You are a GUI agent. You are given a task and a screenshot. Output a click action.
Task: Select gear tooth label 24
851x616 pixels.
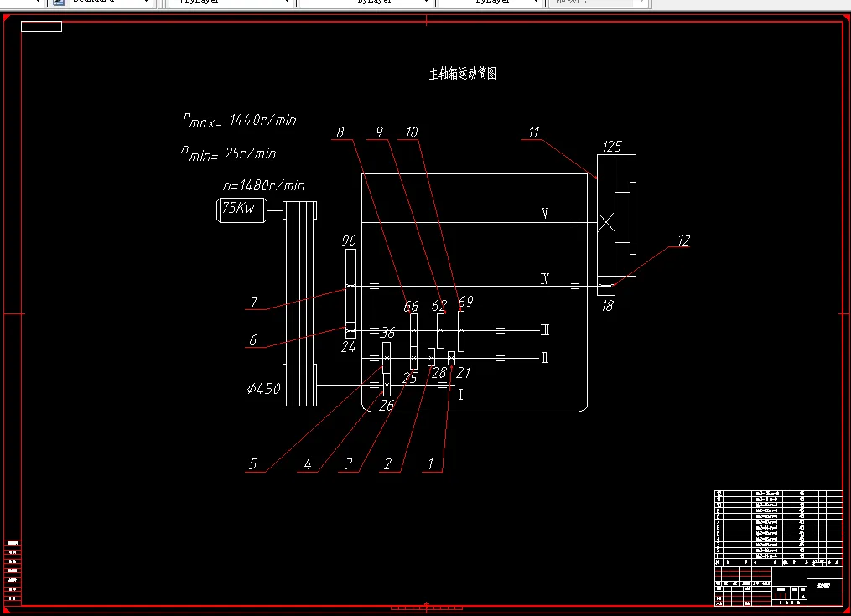click(x=348, y=347)
